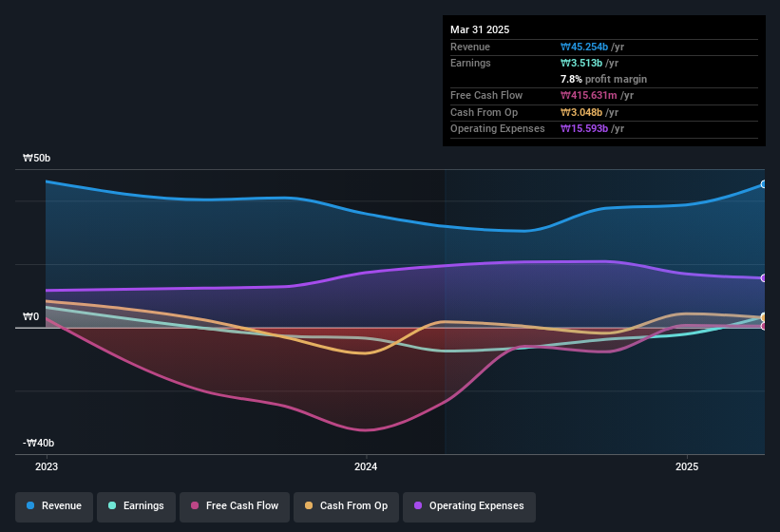Image resolution: width=780 pixels, height=532 pixels.
Task: Click the ₩45.254b revenue value
Action: click(x=584, y=47)
